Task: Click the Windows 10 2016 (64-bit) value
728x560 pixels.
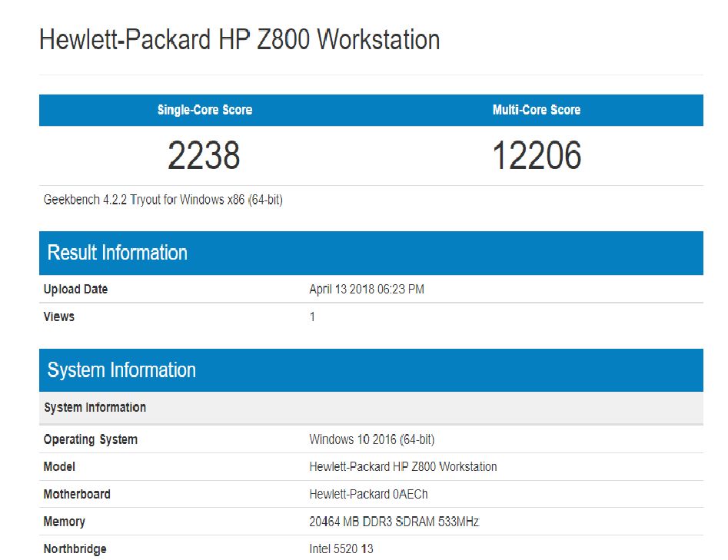Action: point(372,439)
